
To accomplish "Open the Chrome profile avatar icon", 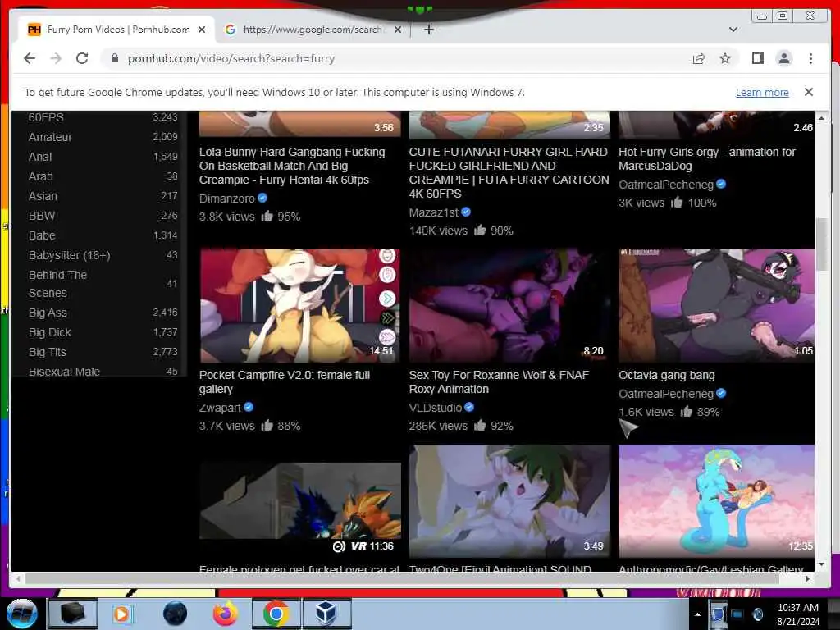I will (784, 58).
